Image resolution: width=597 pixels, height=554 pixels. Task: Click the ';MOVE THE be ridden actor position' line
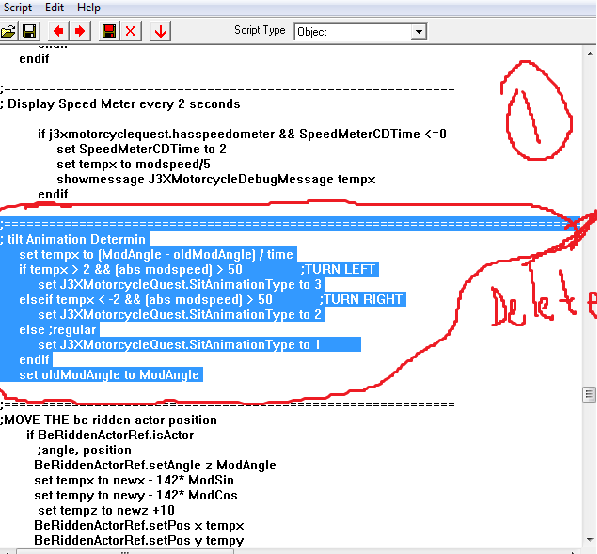click(109, 420)
